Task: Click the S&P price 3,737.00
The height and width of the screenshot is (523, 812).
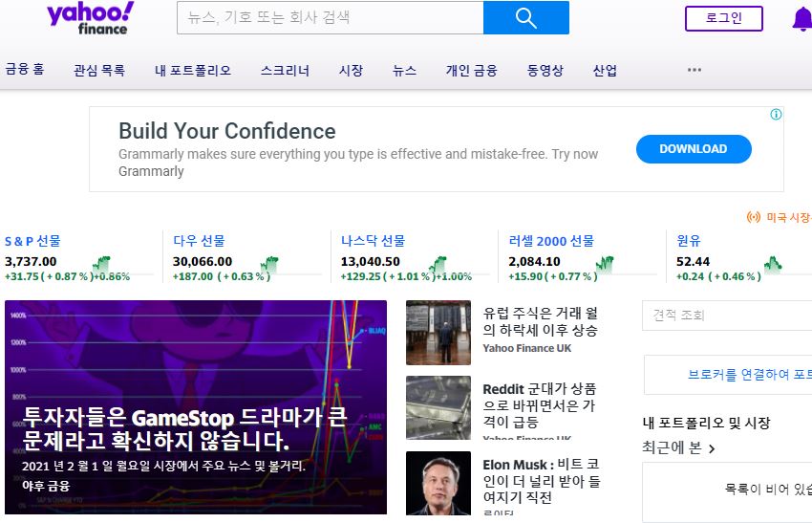Action: point(31,262)
